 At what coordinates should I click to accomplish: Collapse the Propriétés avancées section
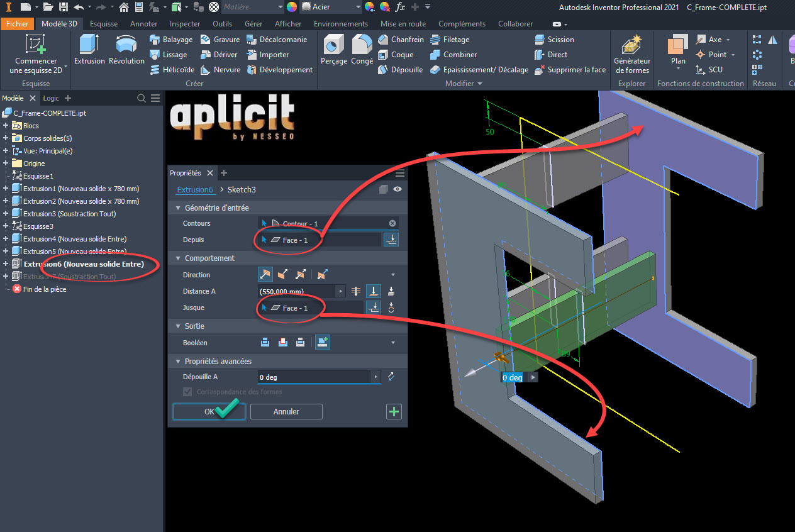[177, 361]
